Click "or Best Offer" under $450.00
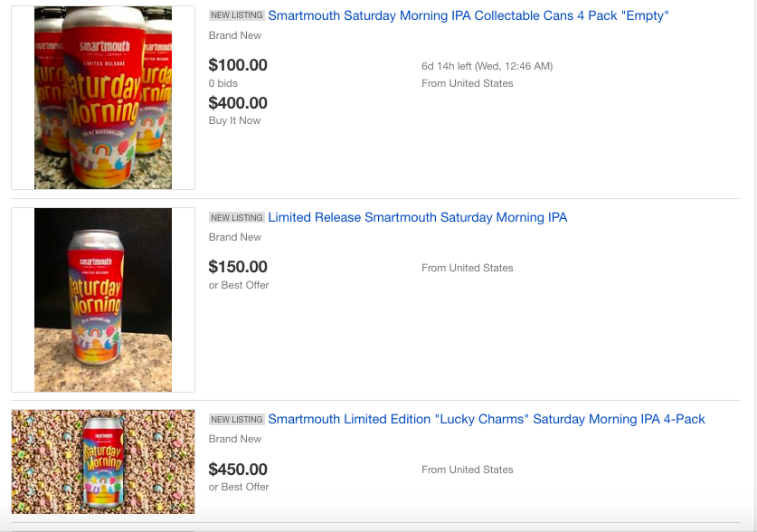This screenshot has height=532, width=757. click(x=239, y=487)
